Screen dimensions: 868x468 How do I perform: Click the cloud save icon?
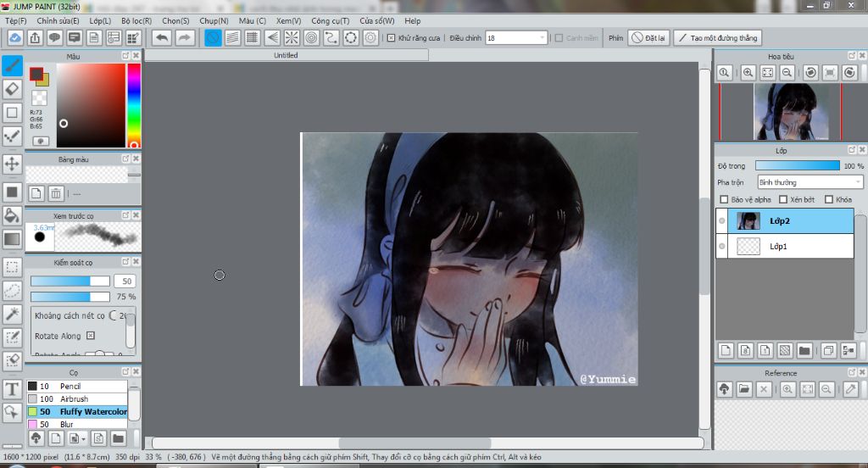click(15, 37)
